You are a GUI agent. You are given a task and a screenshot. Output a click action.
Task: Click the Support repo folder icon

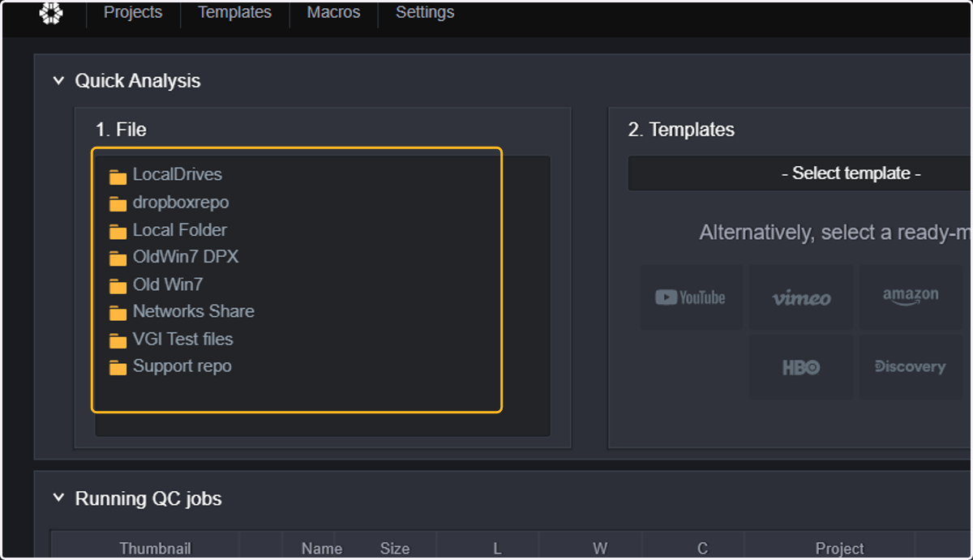click(x=118, y=368)
